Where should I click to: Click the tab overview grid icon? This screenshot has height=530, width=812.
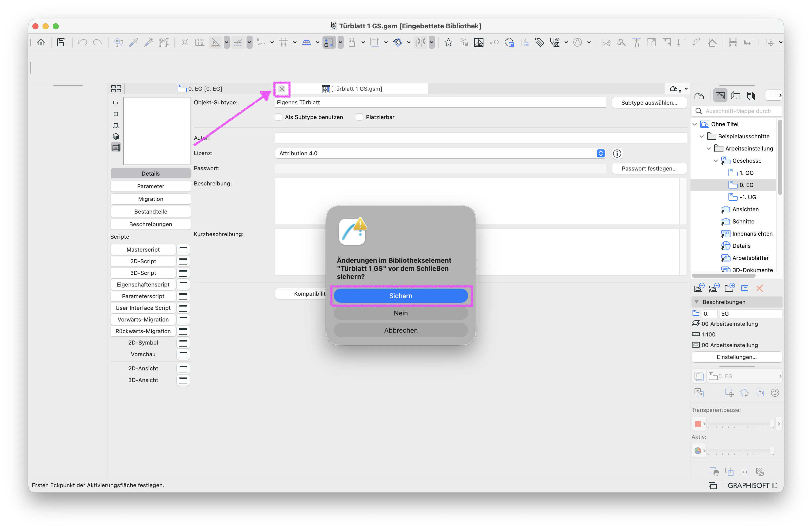click(x=116, y=89)
